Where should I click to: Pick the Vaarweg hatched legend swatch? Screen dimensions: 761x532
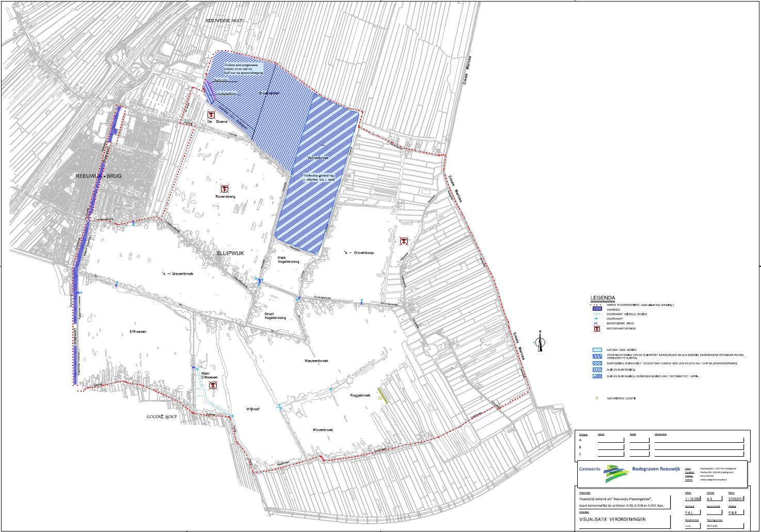click(x=597, y=309)
